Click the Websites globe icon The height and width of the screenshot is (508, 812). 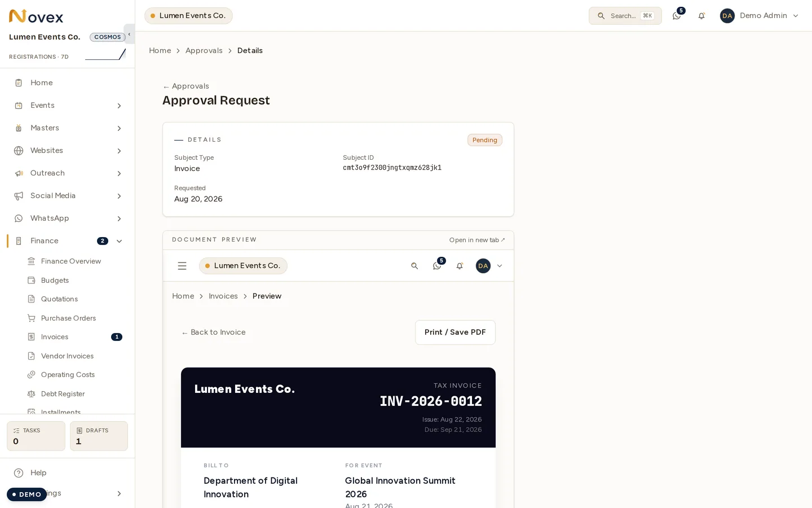[19, 151]
